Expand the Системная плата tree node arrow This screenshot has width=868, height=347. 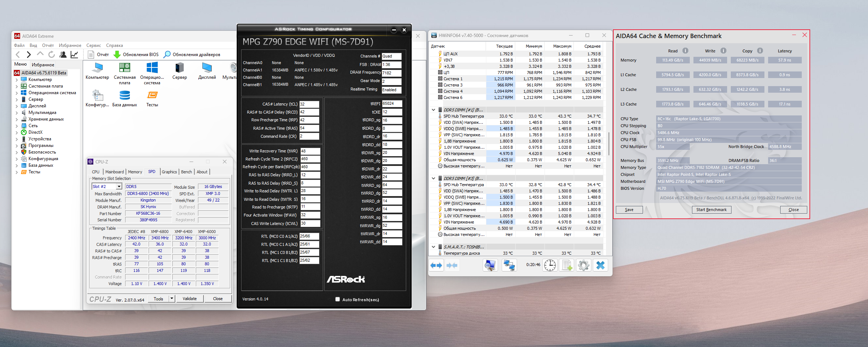click(x=16, y=86)
